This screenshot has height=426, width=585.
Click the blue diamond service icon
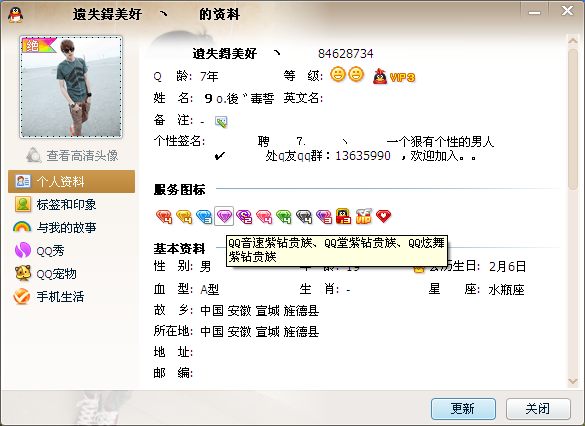tap(204, 216)
